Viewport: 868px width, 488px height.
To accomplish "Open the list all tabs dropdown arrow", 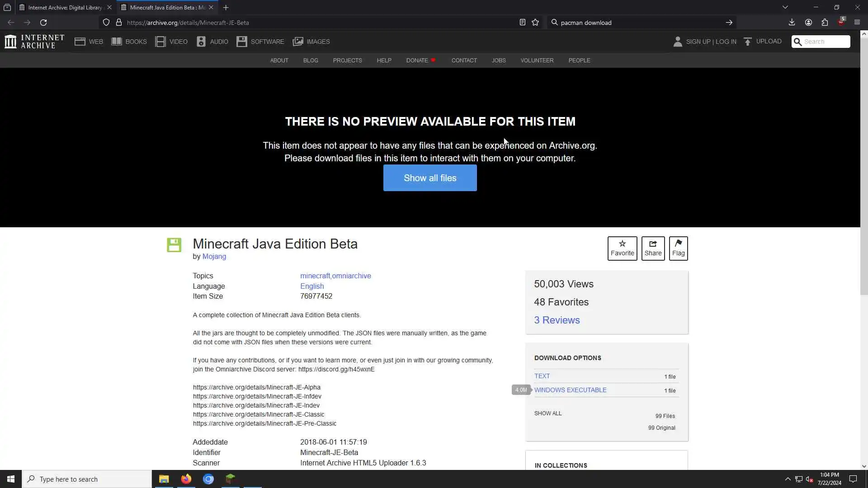I will point(785,7).
